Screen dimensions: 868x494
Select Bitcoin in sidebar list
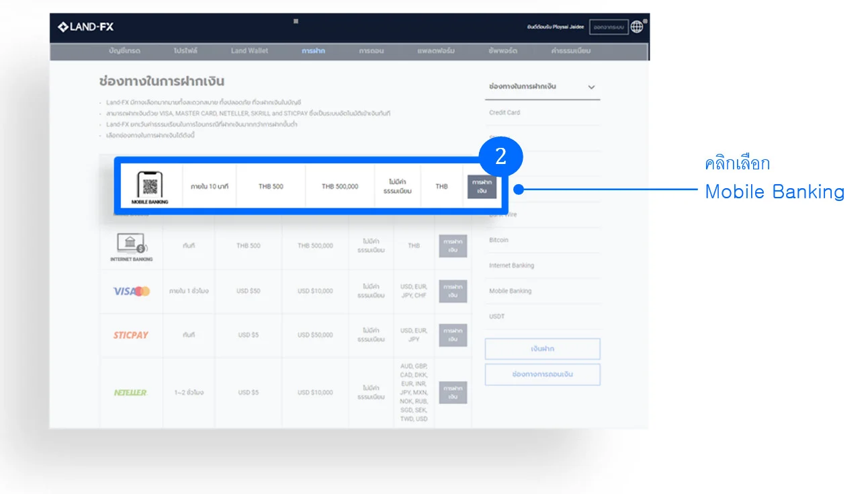tap(499, 240)
